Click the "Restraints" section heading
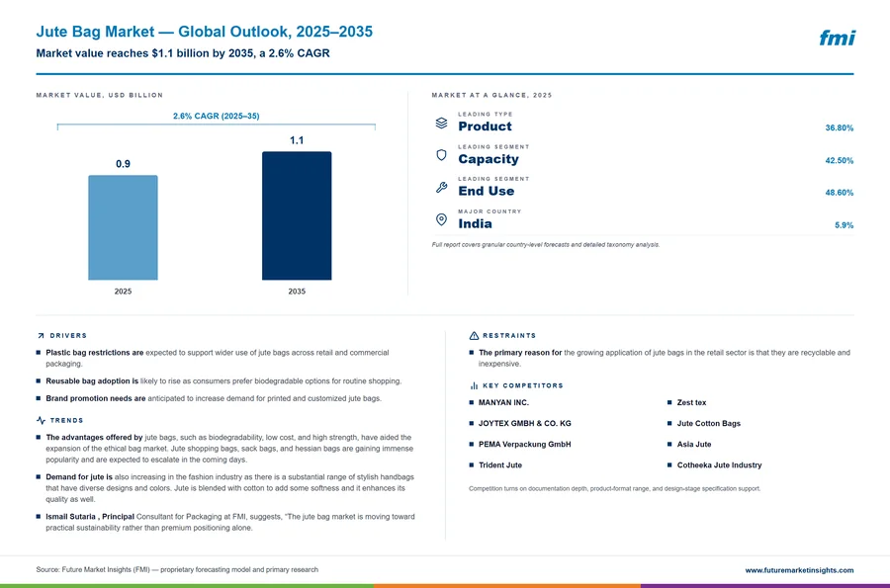The width and height of the screenshot is (890, 588). click(509, 336)
